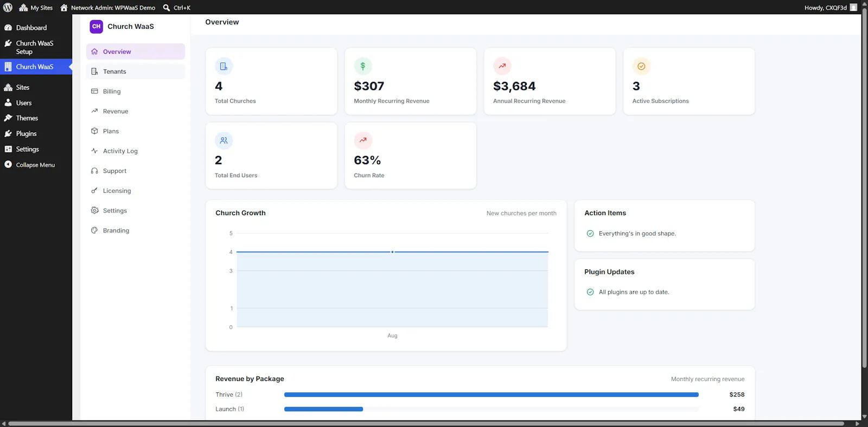Open Themes in admin sidebar

(36, 118)
